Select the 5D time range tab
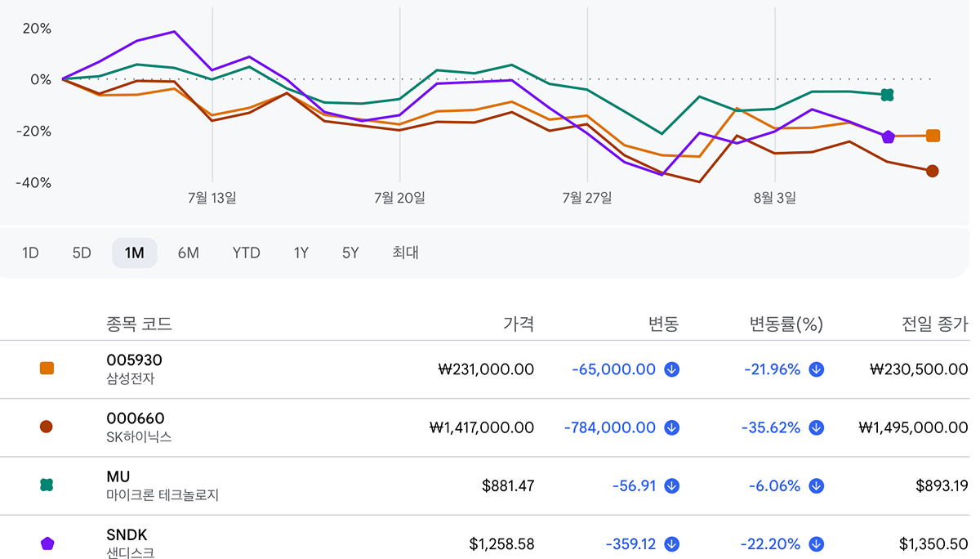980x559 pixels. click(82, 253)
